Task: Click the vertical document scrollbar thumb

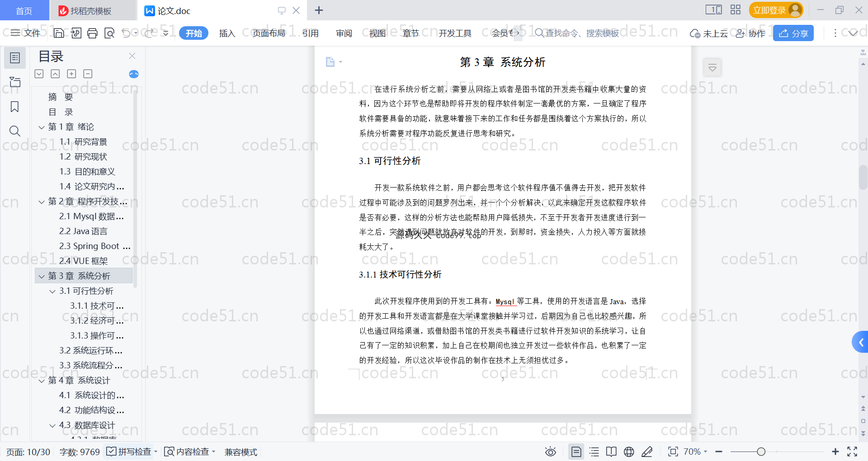Action: [x=863, y=177]
